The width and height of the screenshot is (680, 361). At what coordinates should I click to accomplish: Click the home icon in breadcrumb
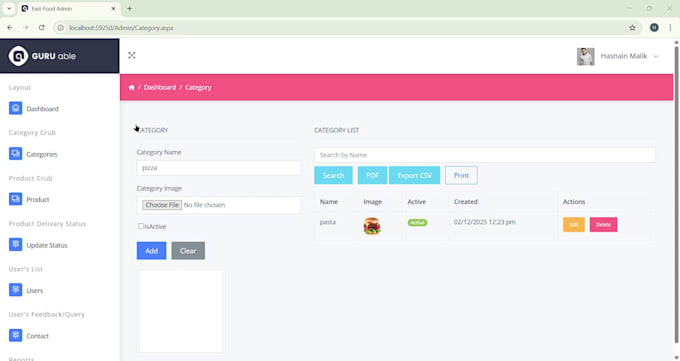click(131, 88)
